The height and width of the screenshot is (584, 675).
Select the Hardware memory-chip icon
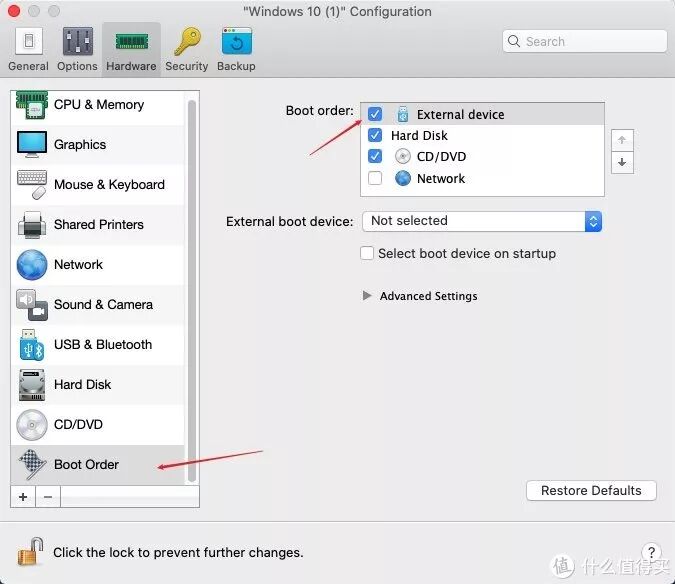[132, 42]
